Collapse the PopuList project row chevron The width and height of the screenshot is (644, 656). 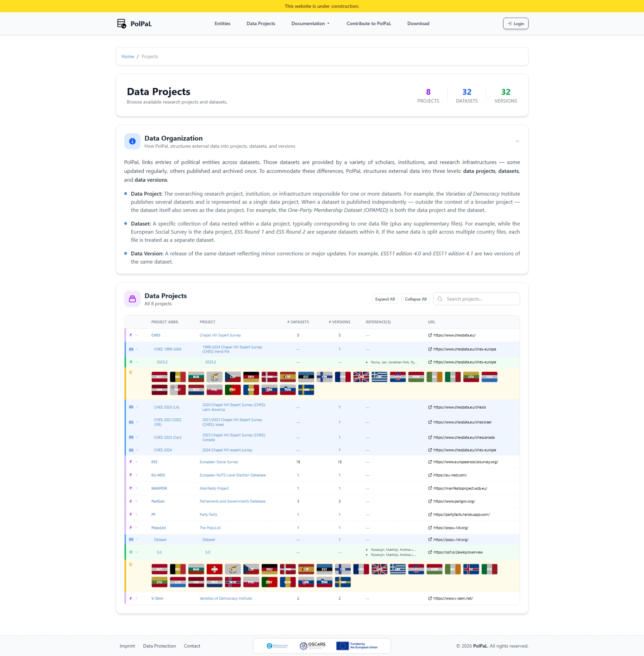[x=136, y=527]
